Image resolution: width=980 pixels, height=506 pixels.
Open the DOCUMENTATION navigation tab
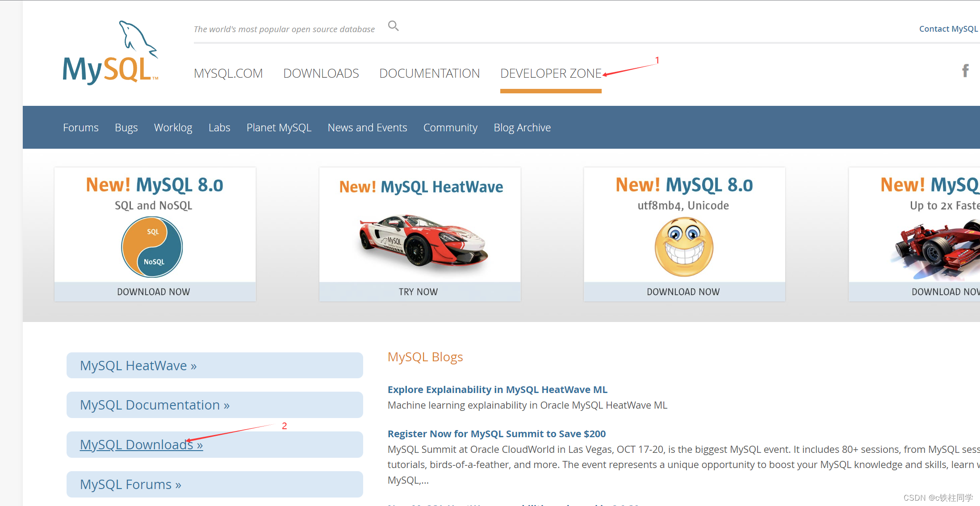point(430,73)
